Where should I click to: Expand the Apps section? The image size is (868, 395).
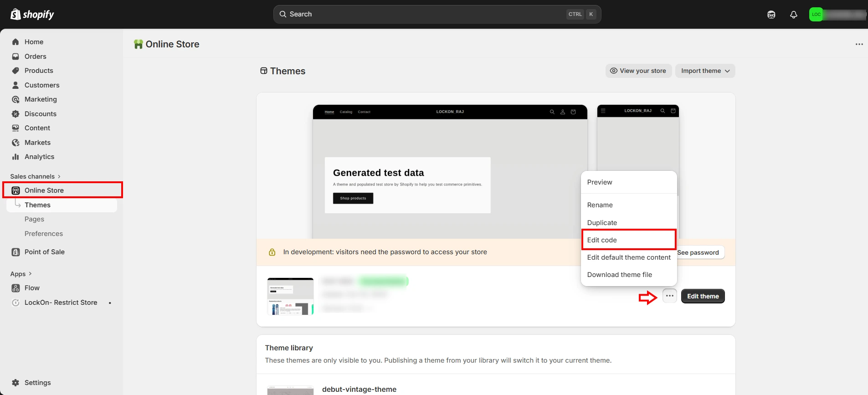[21, 274]
